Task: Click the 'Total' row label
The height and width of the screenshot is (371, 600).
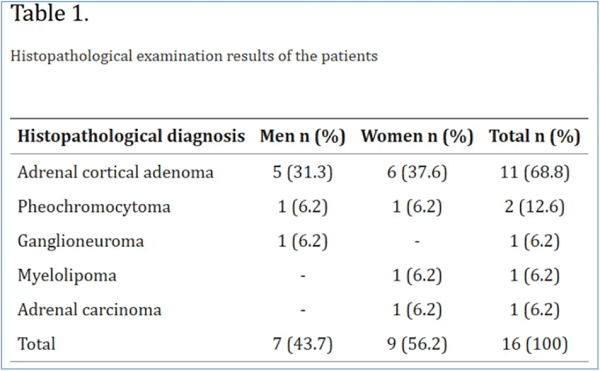Action: (36, 344)
